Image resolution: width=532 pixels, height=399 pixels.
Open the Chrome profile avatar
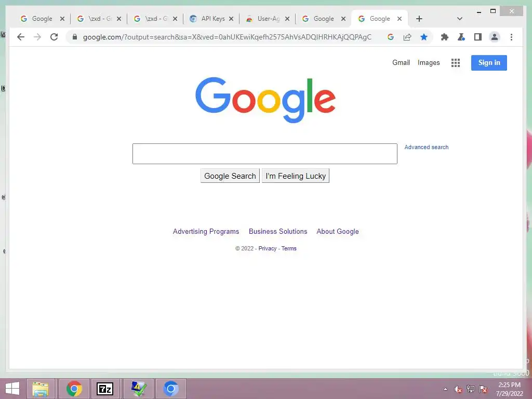[x=495, y=37]
